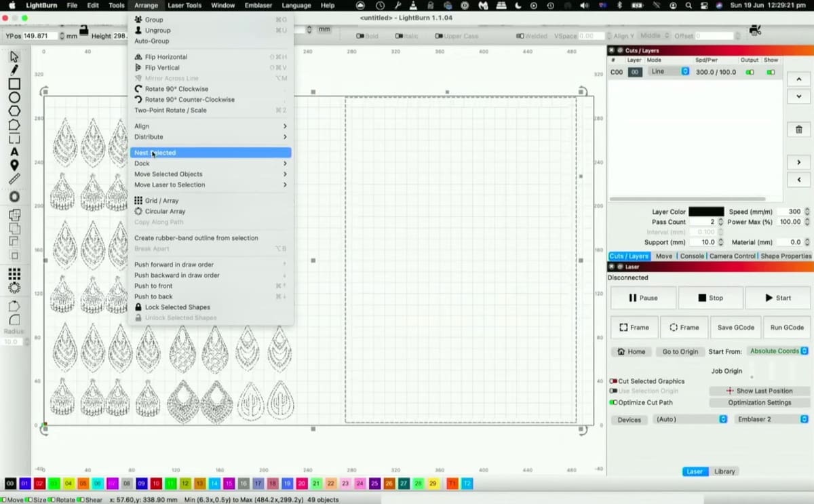Toggle the Bold text switch

tap(361, 36)
